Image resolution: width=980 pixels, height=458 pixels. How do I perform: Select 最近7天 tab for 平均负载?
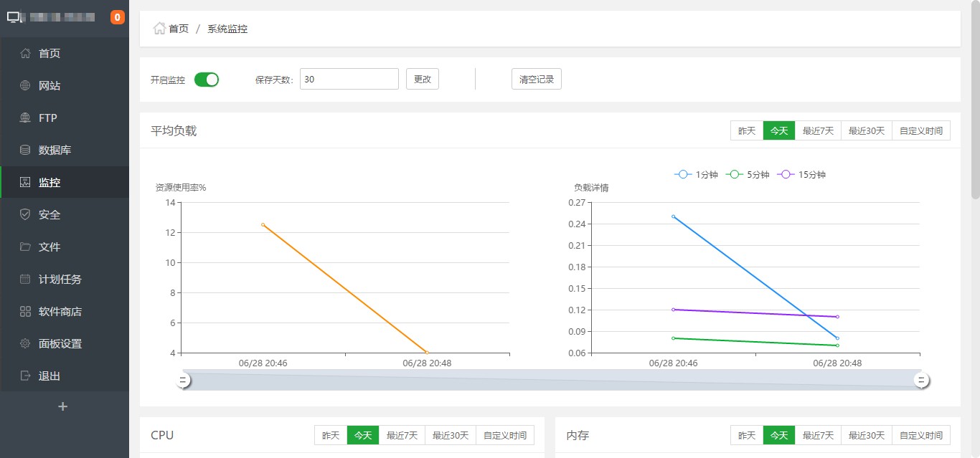click(x=818, y=131)
